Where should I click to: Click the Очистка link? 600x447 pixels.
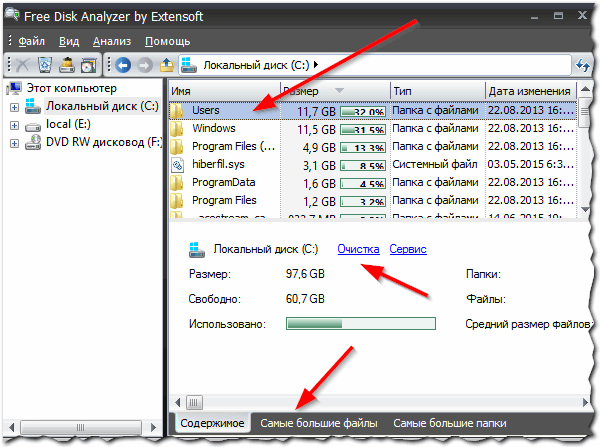[358, 249]
